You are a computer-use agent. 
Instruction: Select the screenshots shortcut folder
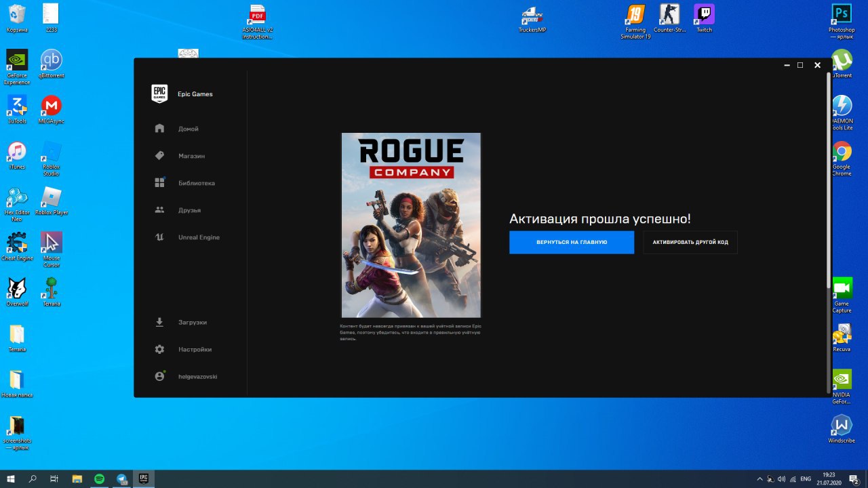17,432
